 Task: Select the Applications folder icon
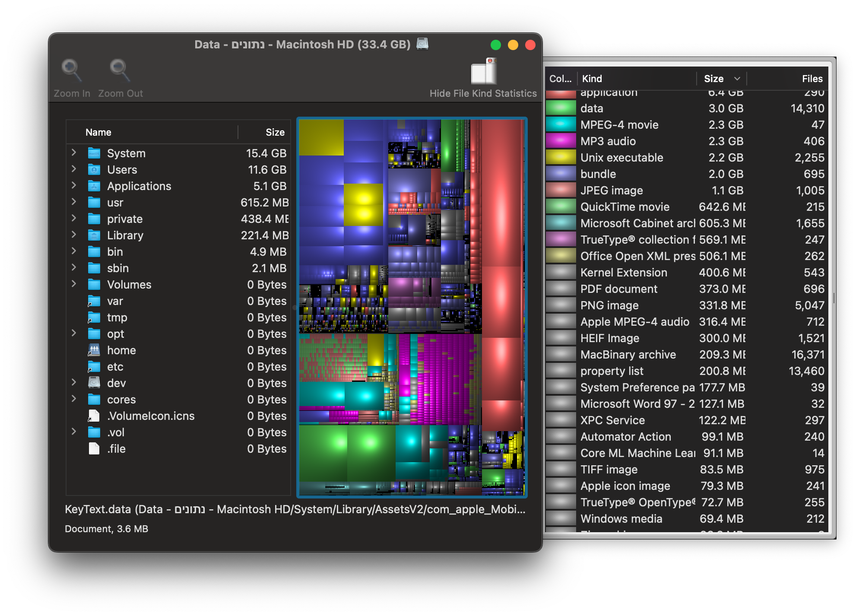coord(94,186)
